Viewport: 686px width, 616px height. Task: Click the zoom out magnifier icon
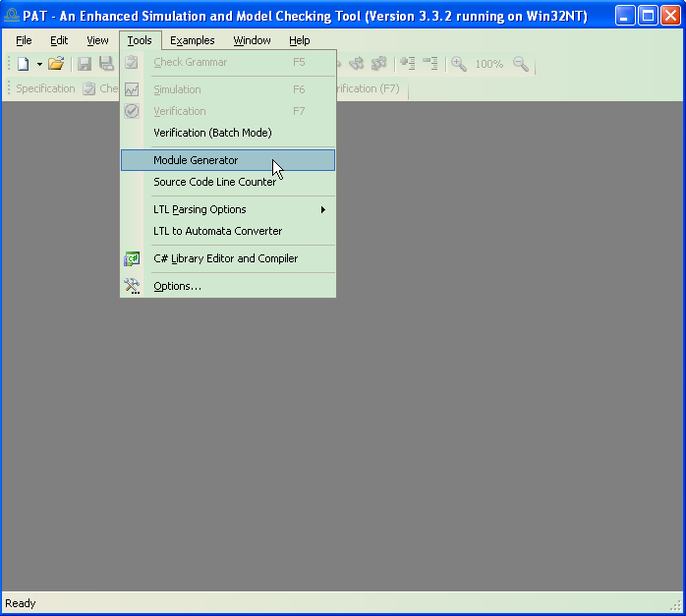[521, 64]
